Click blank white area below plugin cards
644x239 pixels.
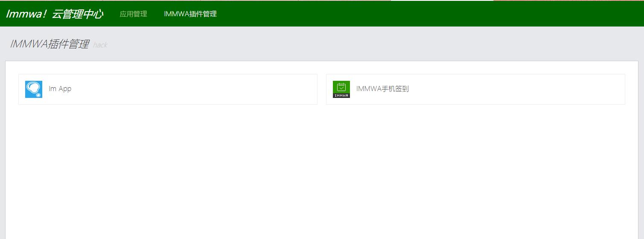click(x=320, y=171)
